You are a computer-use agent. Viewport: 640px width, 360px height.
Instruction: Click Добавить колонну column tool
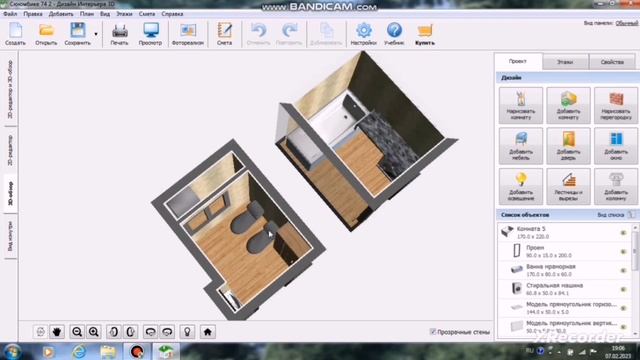[616, 187]
